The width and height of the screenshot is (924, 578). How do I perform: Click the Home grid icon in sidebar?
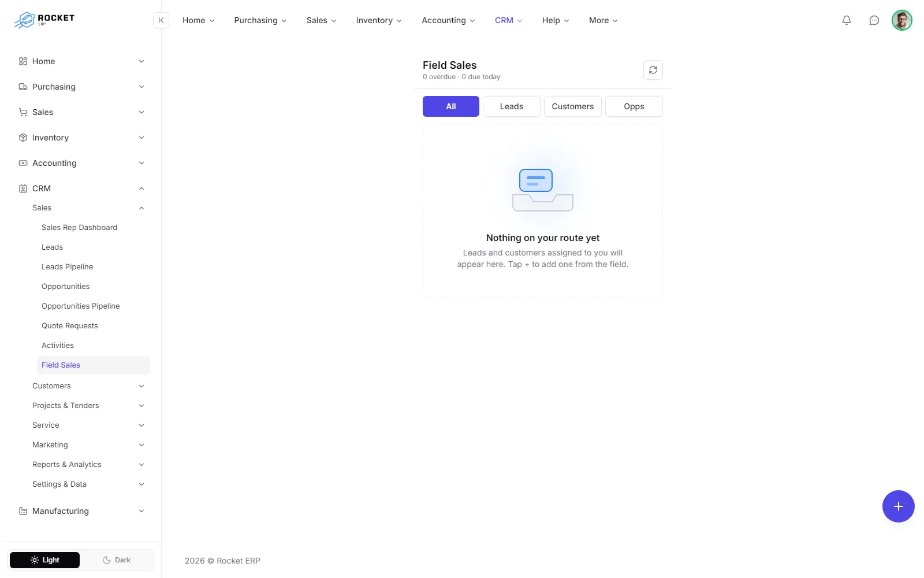pyautogui.click(x=23, y=61)
